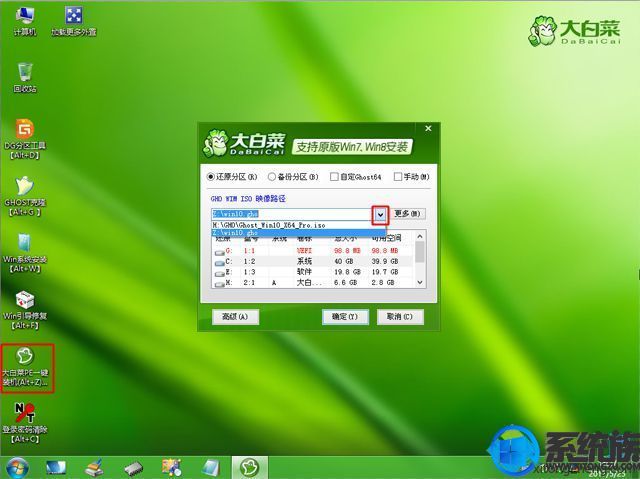The height and width of the screenshot is (479, 640).
Task: Click the active ghost taskbar button
Action: click(250, 468)
